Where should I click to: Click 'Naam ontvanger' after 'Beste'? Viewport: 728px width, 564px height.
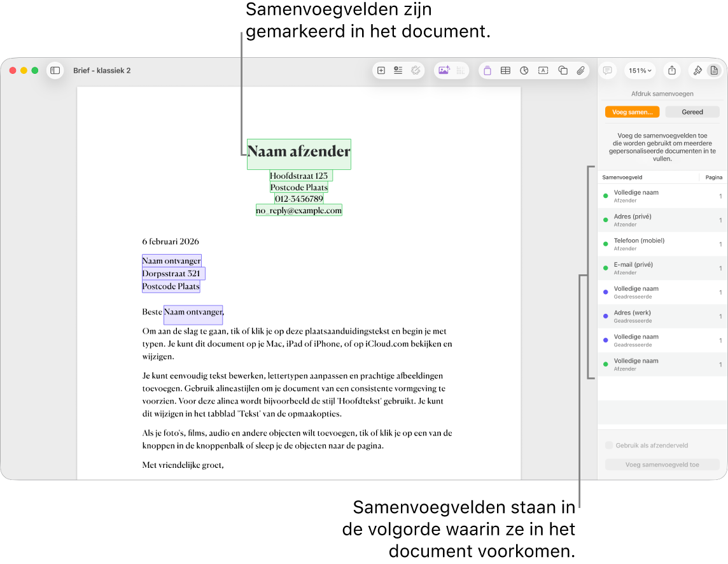pyautogui.click(x=193, y=314)
